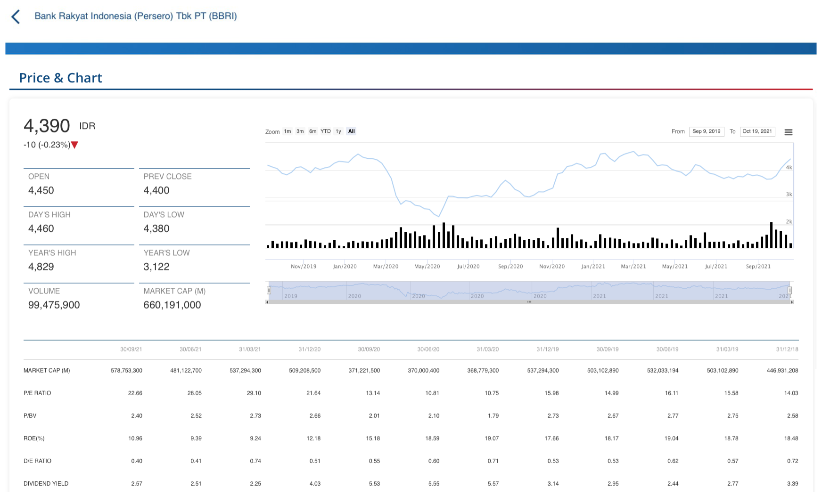Screen dimensions: 822x504
Task: Select the 6m zoom range
Action: 313,131
